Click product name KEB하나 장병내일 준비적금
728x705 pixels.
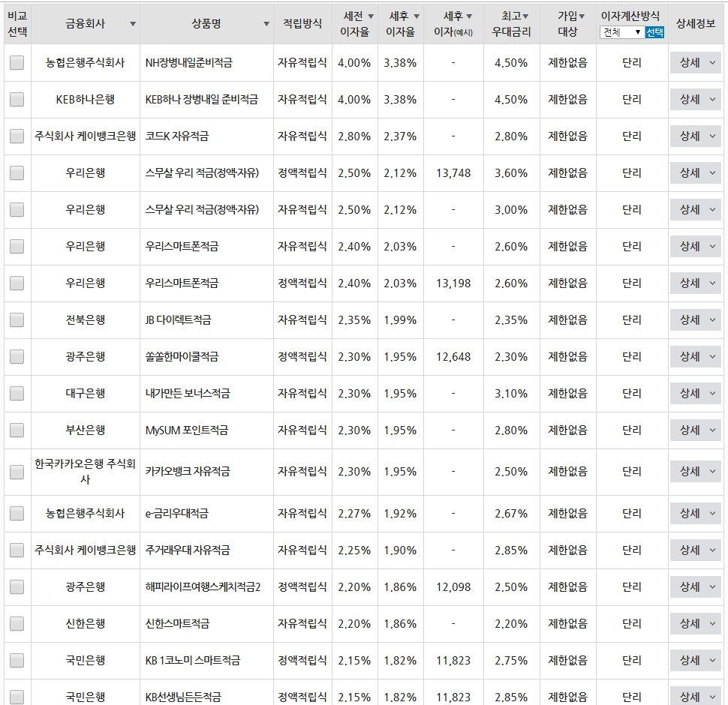coord(201,99)
